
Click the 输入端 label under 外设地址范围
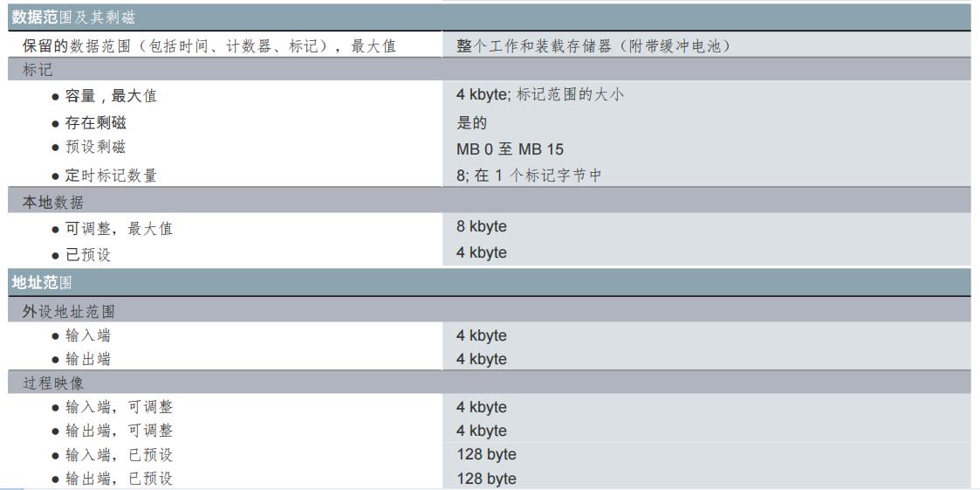tap(87, 335)
